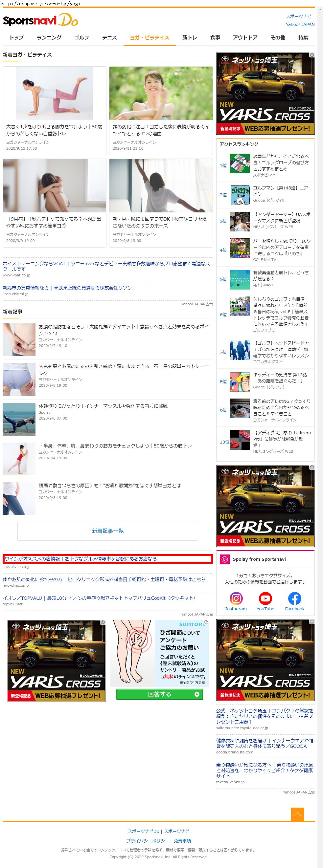Viewport: 323px width, 868px height.
Task: Select the 筋トレ navigation tab
Action: tap(190, 37)
